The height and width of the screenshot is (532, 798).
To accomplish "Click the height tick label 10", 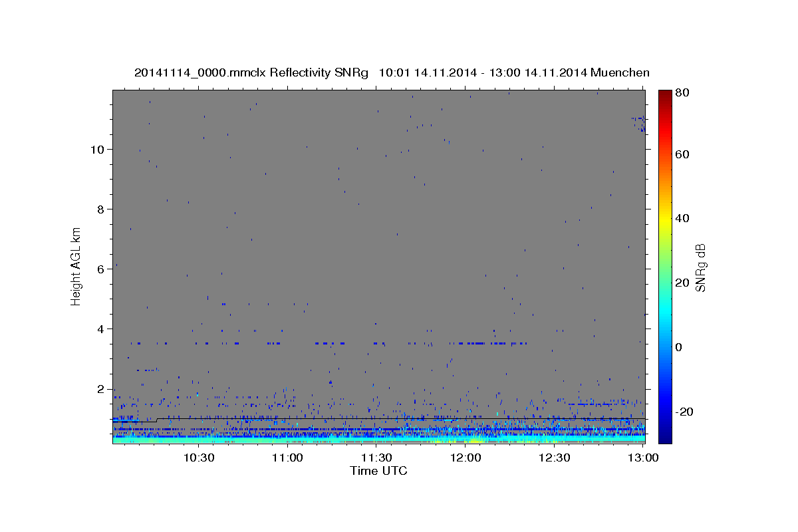I will tap(96, 149).
